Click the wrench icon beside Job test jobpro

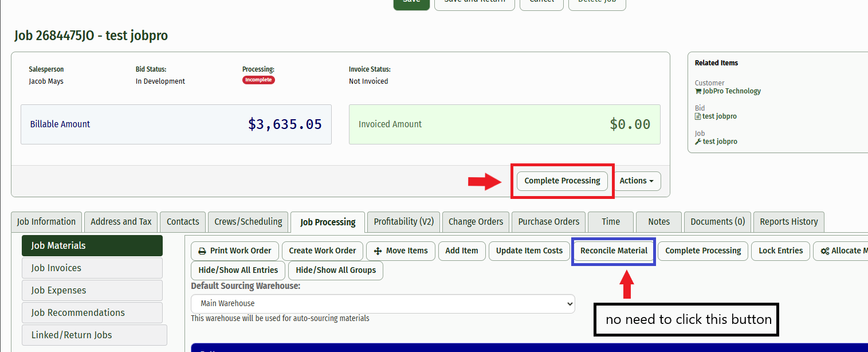698,142
